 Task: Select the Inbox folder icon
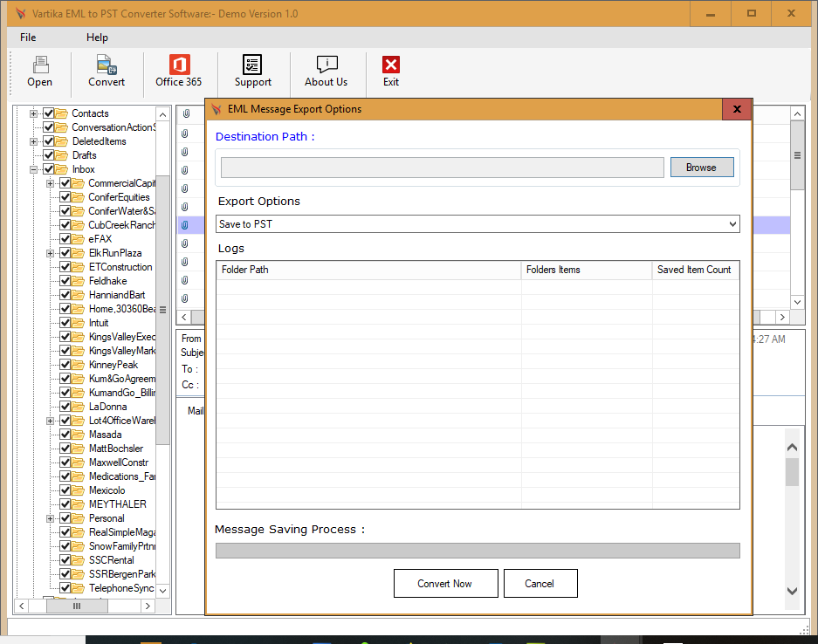pos(62,169)
